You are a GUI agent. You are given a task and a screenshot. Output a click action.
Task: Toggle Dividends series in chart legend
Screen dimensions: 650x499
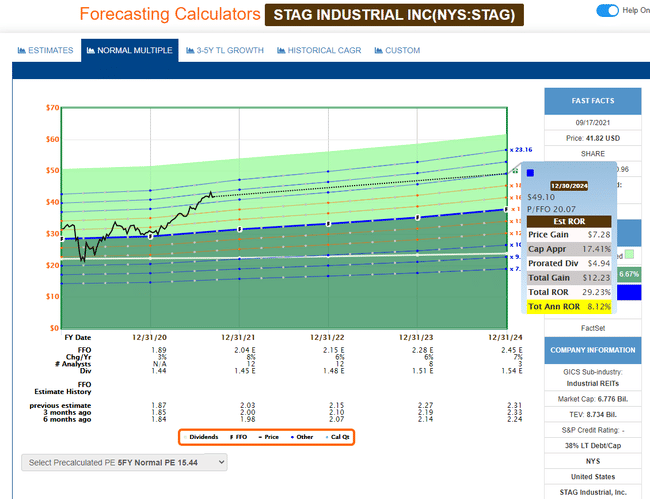pos(205,437)
